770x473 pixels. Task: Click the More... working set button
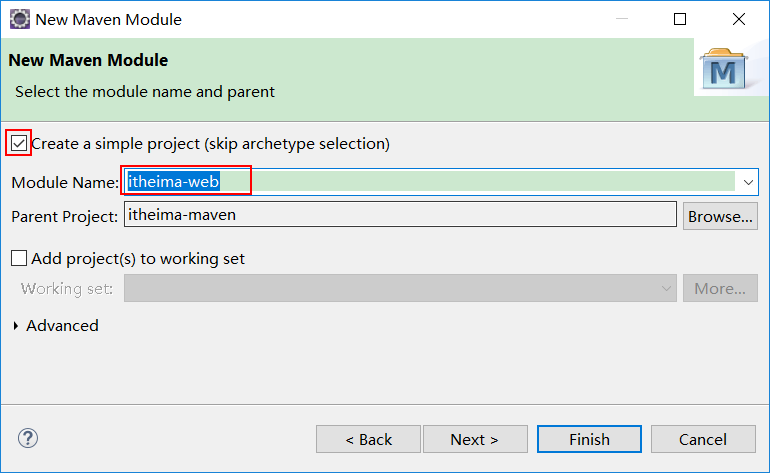[720, 289]
